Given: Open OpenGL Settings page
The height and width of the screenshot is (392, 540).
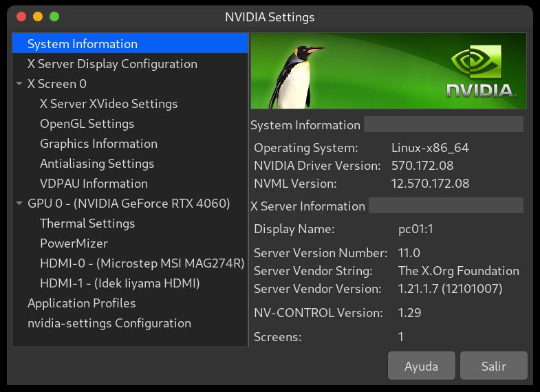Looking at the screenshot, I should (x=87, y=124).
